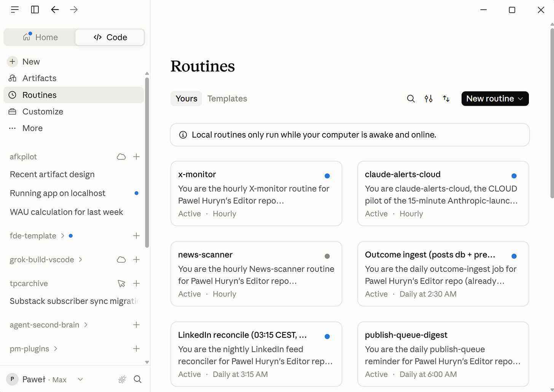Click the cloud icon next to afkpilot
This screenshot has width=554, height=392.
click(121, 157)
